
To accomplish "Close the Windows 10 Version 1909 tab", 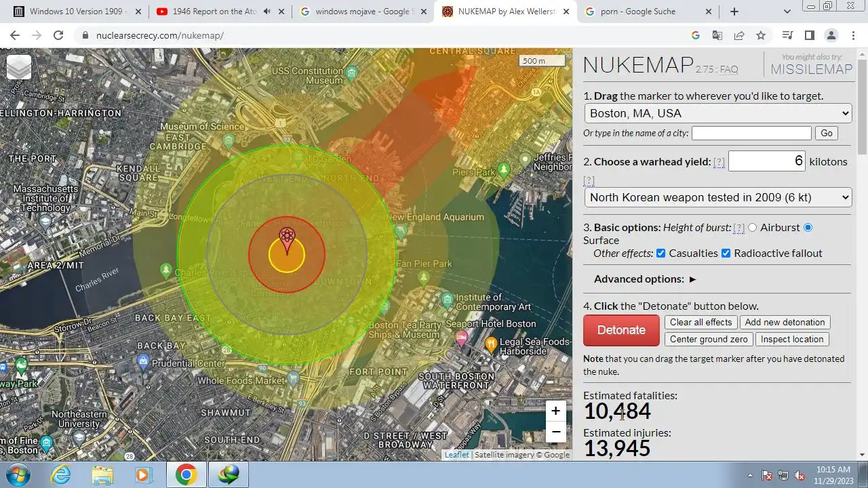I will pos(138,12).
